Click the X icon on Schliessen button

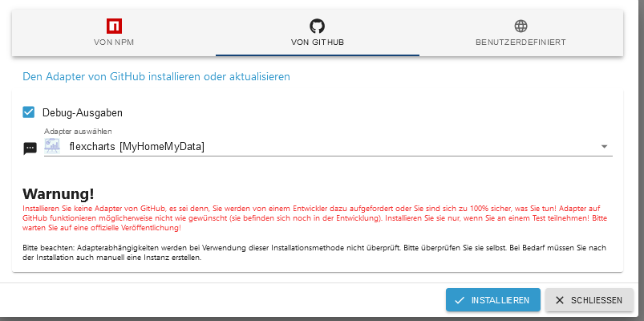pyautogui.click(x=560, y=300)
